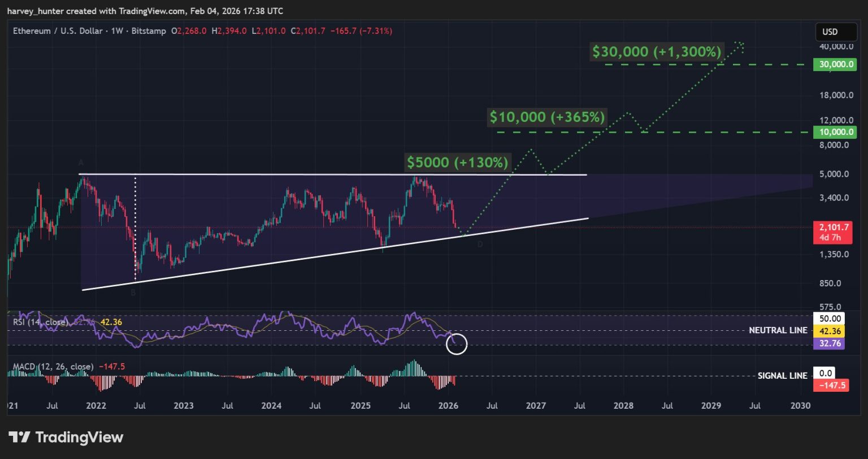Select the $30,000 (+1,300%) text annotation
Image resolution: width=868 pixels, height=459 pixels.
(656, 52)
